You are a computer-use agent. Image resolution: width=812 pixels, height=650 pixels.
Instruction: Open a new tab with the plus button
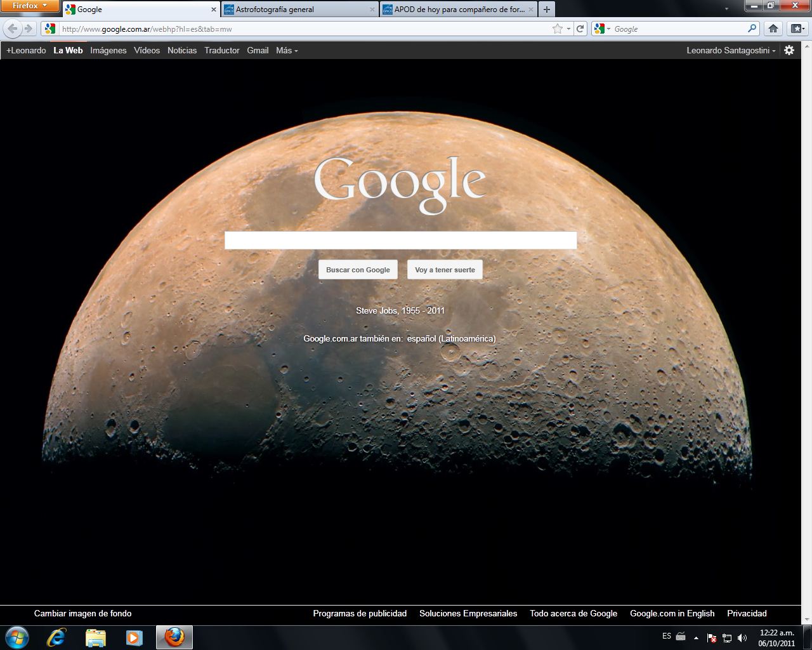[547, 10]
